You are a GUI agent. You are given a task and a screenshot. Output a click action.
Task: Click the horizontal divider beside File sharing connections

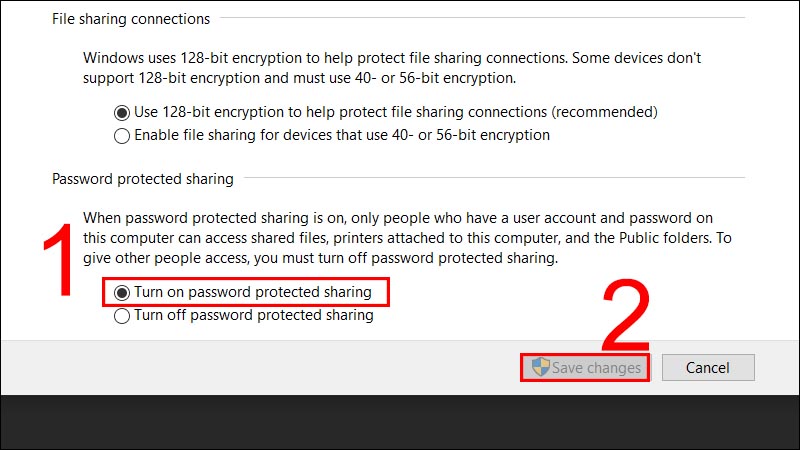click(480, 19)
